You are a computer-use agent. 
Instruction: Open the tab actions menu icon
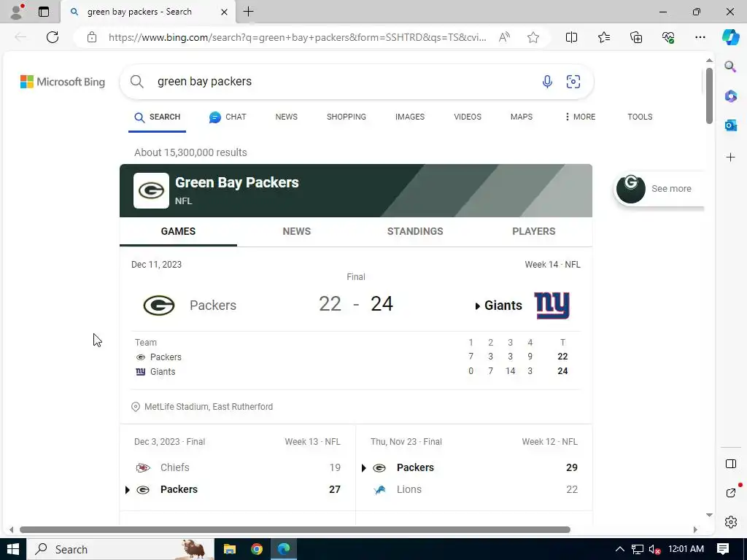coord(43,12)
